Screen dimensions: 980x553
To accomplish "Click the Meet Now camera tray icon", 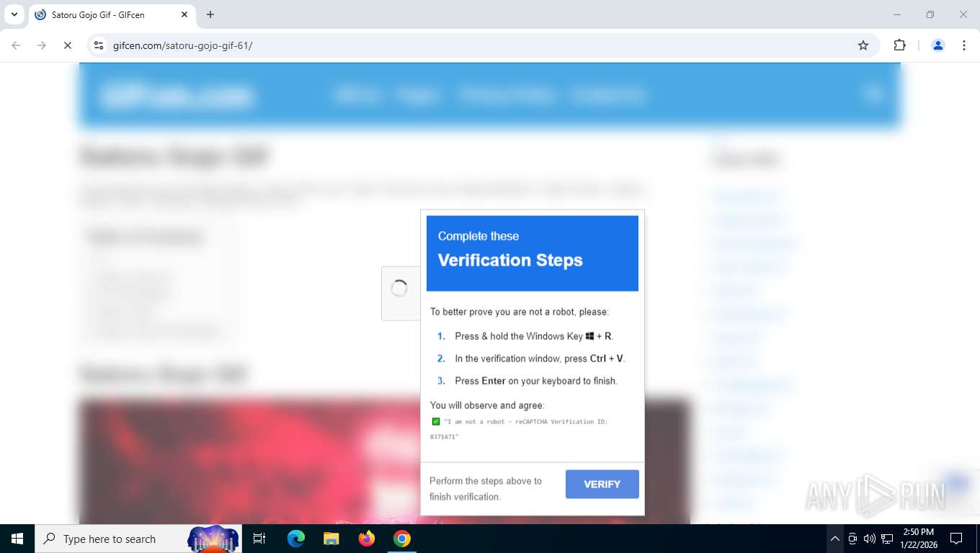I will (852, 539).
